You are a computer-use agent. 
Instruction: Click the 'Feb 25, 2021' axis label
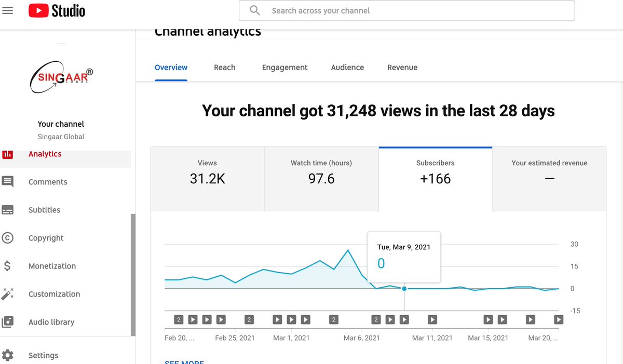[x=235, y=338]
